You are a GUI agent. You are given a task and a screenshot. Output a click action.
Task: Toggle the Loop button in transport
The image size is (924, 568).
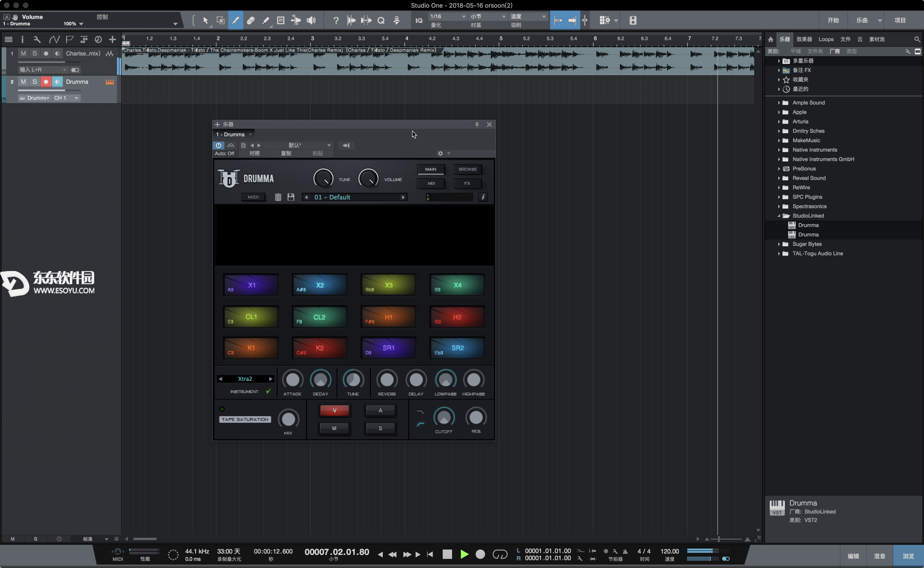point(500,554)
